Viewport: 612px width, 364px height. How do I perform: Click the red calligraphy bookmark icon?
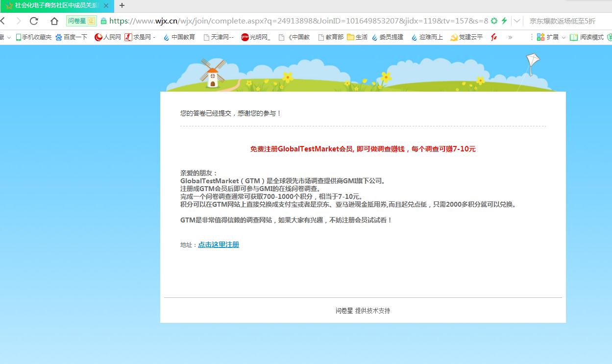[x=494, y=37]
